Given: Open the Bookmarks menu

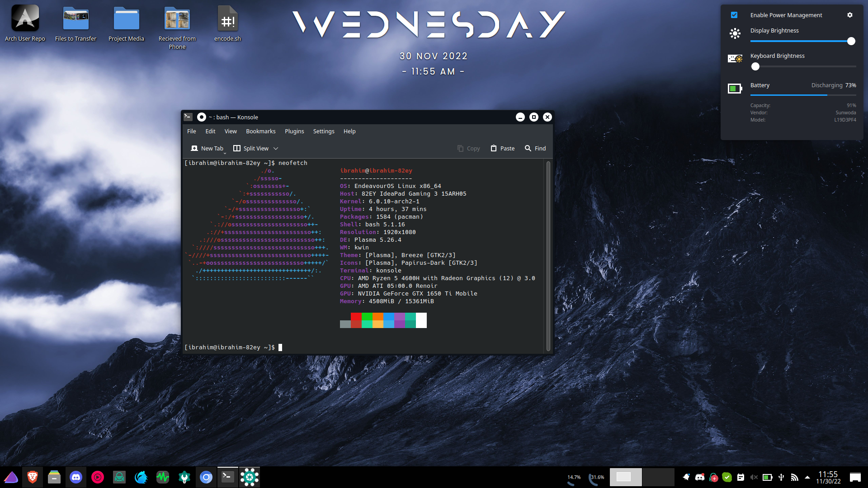Looking at the screenshot, I should click(260, 131).
